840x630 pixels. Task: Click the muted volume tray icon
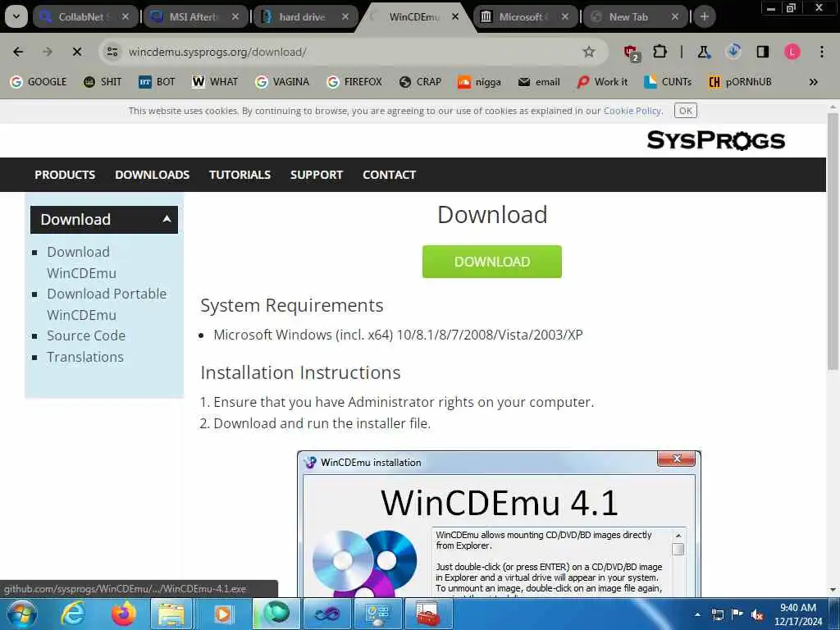pos(757,615)
